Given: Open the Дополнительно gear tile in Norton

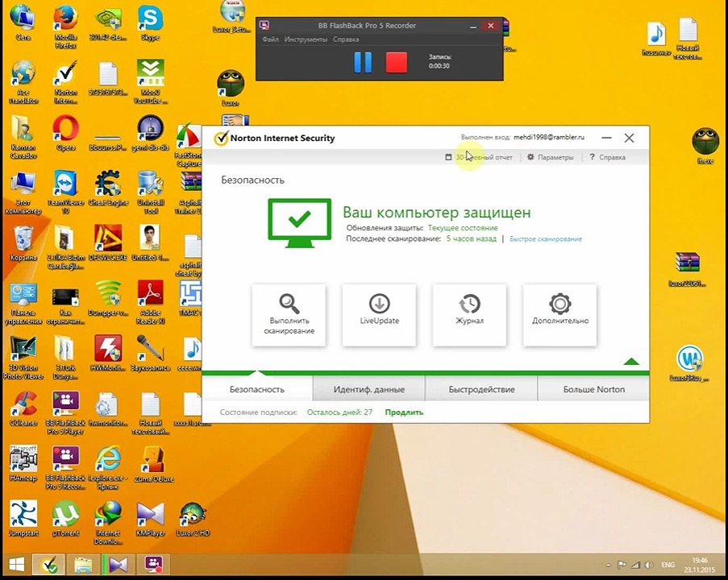Looking at the screenshot, I should pyautogui.click(x=560, y=315).
